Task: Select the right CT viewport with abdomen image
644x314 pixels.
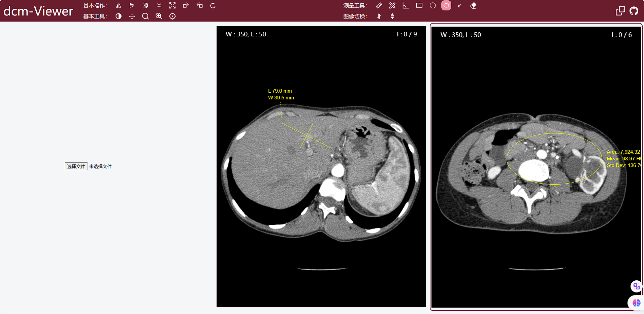Action: (x=536, y=167)
